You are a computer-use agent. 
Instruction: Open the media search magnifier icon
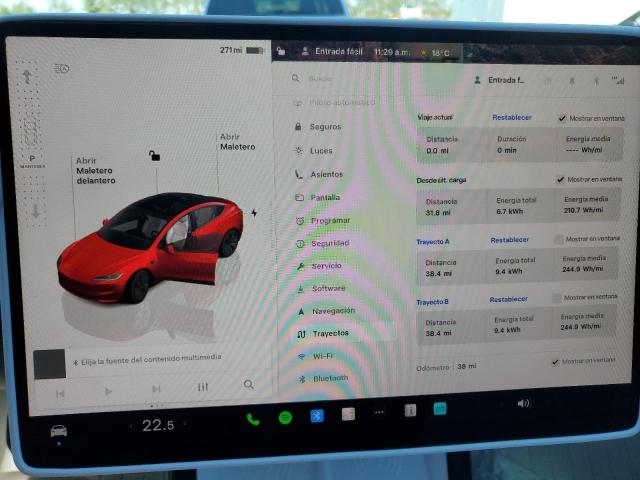click(x=248, y=385)
